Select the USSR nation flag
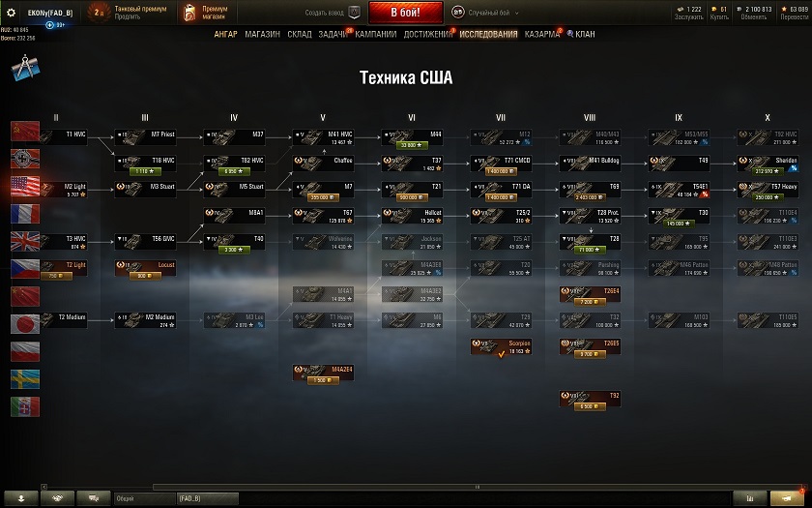This screenshot has height=508, width=812. click(25, 132)
